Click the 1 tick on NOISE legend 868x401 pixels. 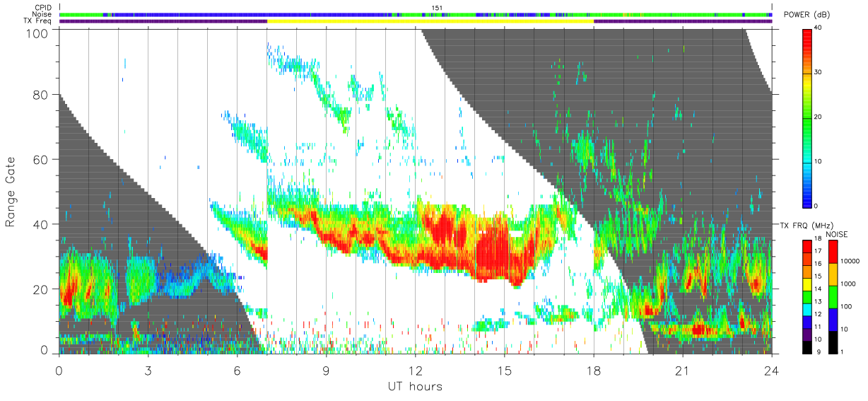click(842, 352)
